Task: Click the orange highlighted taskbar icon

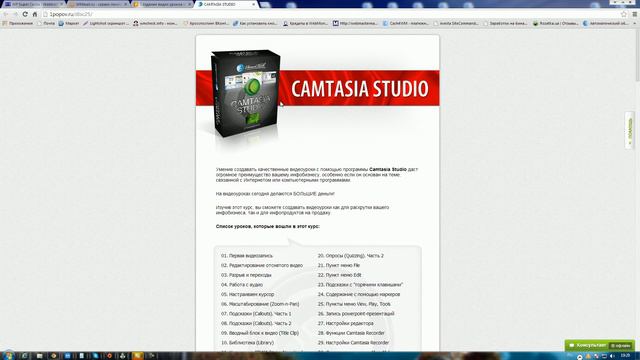Action: (138, 356)
